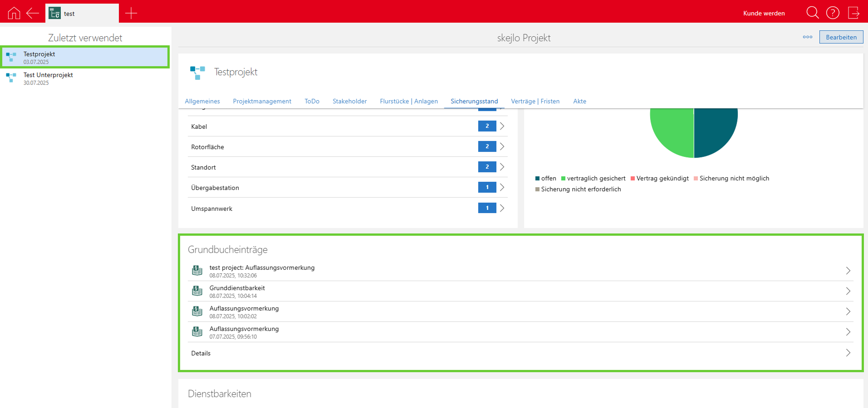Expand the Umspannwerk row chevron
This screenshot has width=868, height=408.
click(x=502, y=208)
